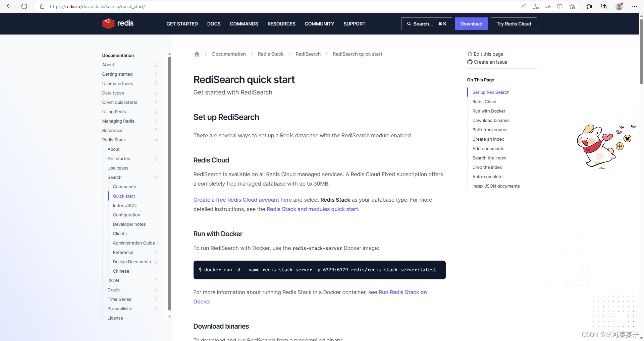Click the home icon in the breadcrumb
Image resolution: width=644 pixels, height=341 pixels.
coord(197,54)
